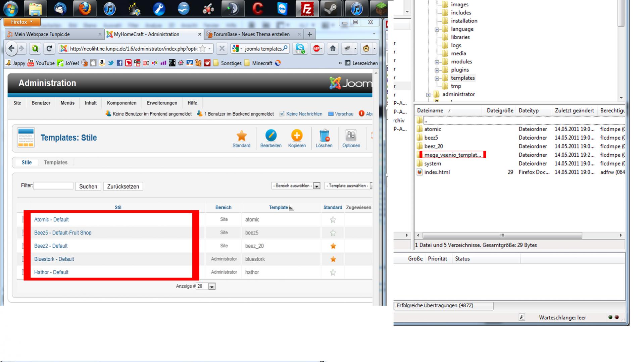Image resolution: width=644 pixels, height=362 pixels.
Task: Click the Kopieren toolbar button
Action: 297,139
